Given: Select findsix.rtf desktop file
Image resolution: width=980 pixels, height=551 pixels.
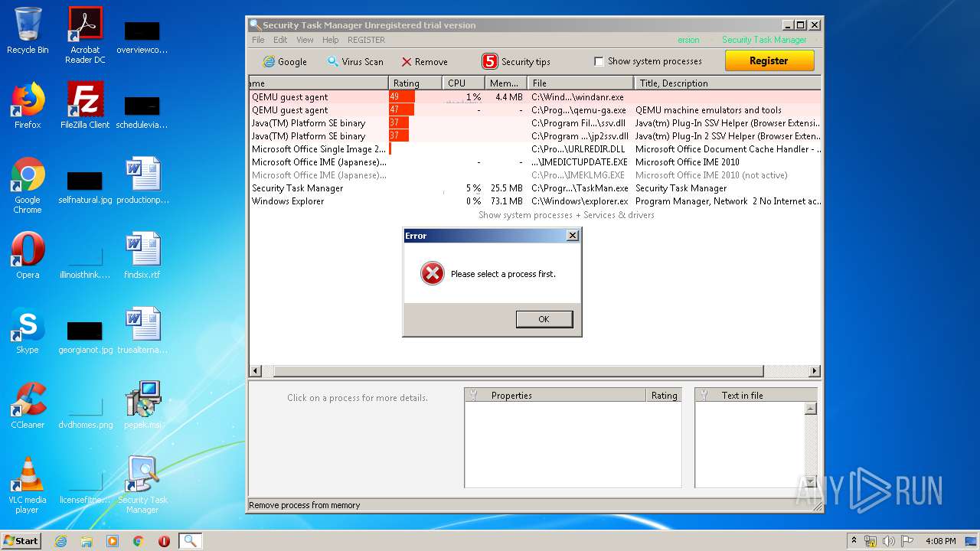Looking at the screenshot, I should point(142,256).
